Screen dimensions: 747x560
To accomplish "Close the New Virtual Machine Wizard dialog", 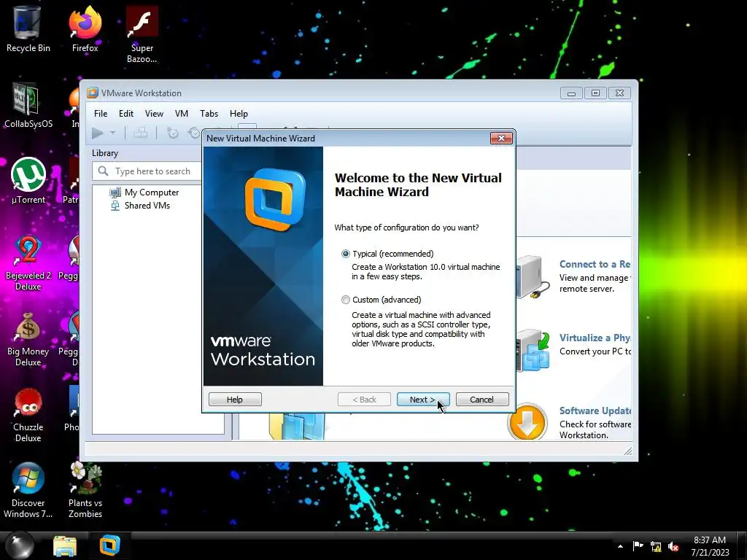I will 501,138.
